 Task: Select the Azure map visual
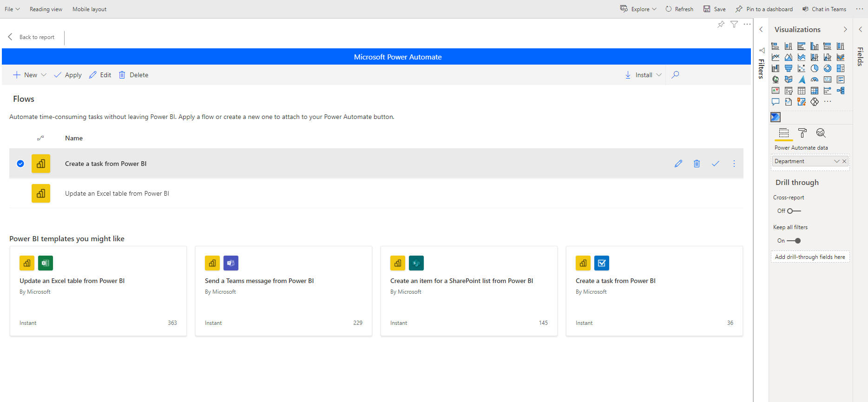tap(802, 79)
